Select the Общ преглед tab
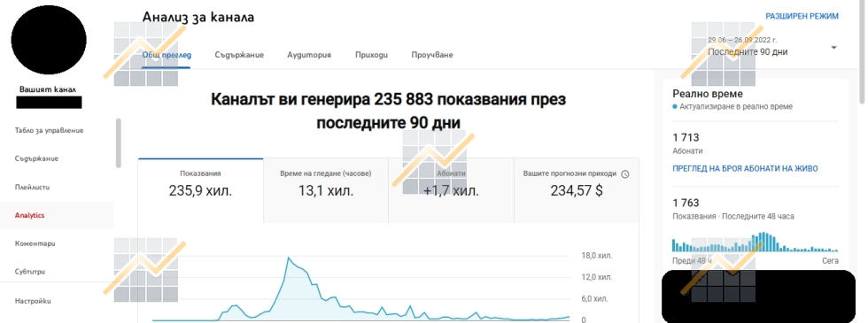Screen dimensions: 868x323 pyautogui.click(x=167, y=55)
